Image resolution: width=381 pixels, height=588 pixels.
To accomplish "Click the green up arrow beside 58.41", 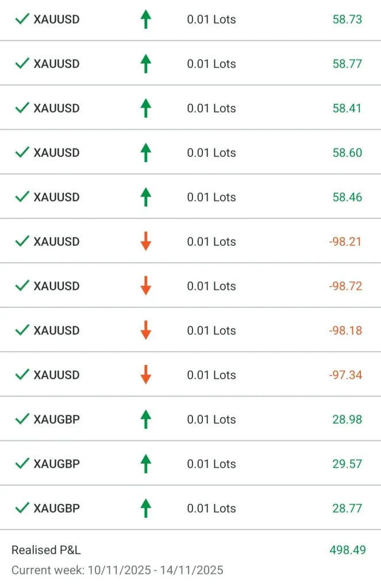I will [146, 108].
